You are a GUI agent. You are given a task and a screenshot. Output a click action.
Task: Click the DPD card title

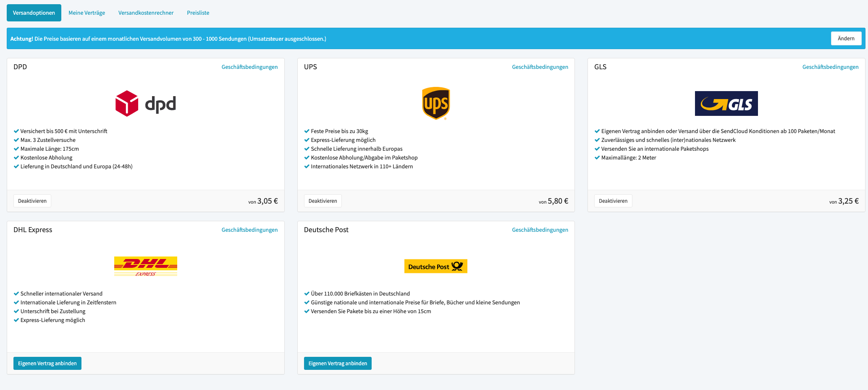tap(20, 67)
